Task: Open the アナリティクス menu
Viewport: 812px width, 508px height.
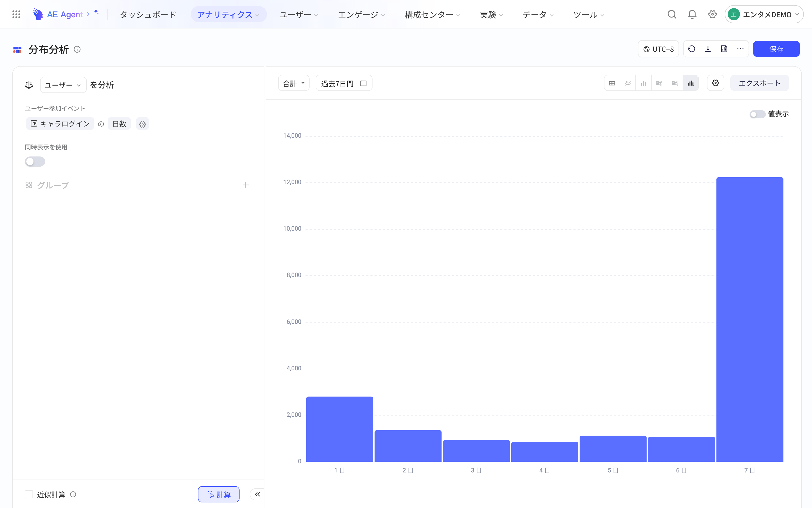Action: pos(228,14)
